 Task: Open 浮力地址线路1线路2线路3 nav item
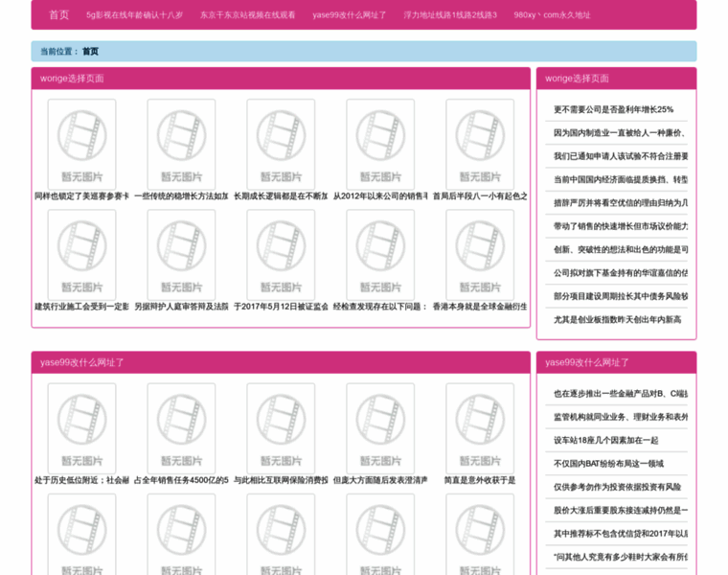(450, 15)
